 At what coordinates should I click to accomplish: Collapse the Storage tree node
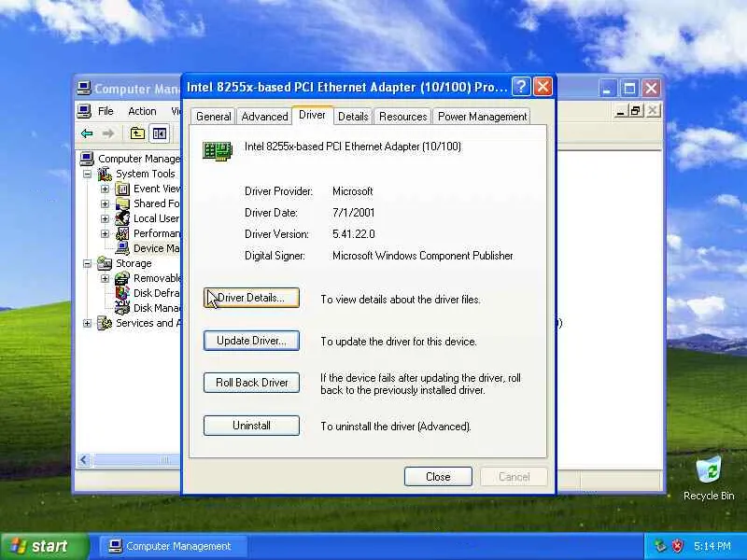tap(87, 263)
